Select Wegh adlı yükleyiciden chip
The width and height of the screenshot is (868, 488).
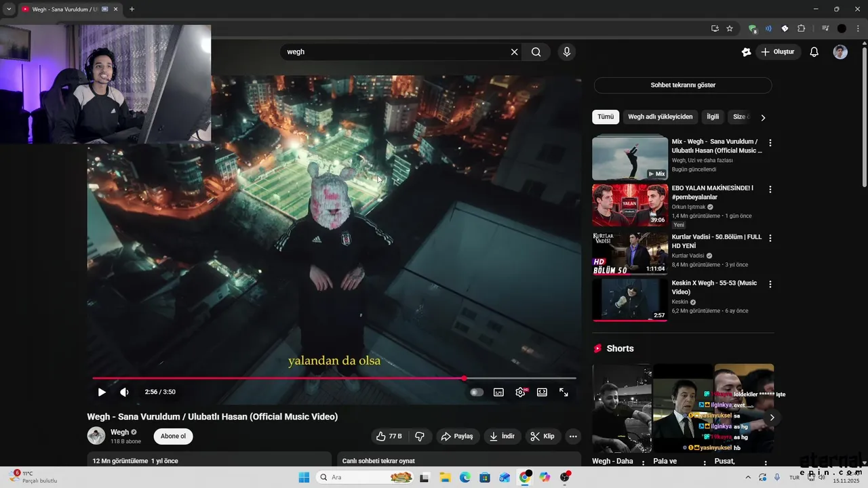(x=660, y=117)
